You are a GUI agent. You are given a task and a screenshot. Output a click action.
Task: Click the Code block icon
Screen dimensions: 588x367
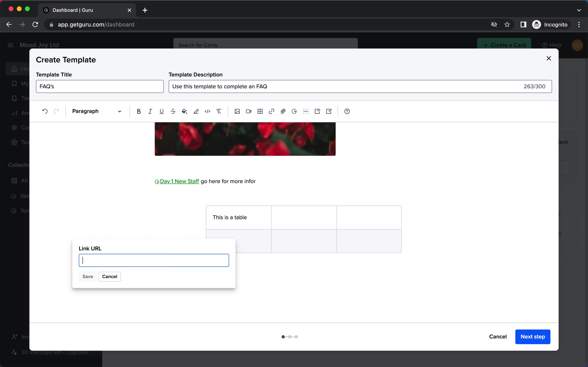[207, 111]
